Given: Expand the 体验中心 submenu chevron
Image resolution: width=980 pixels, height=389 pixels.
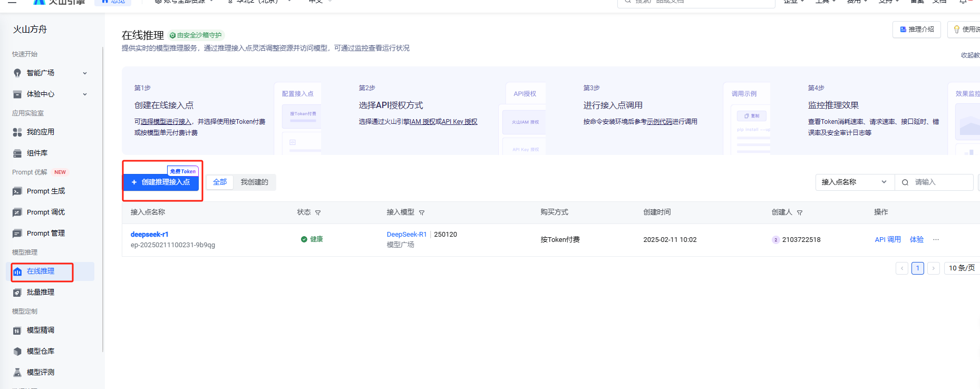Looking at the screenshot, I should point(85,94).
